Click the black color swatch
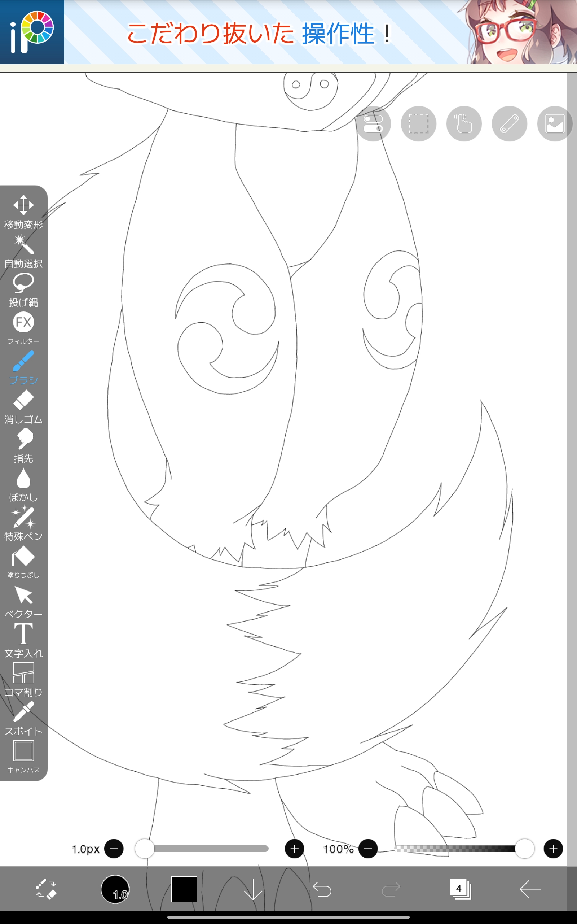Image resolution: width=577 pixels, height=924 pixels. point(184,889)
